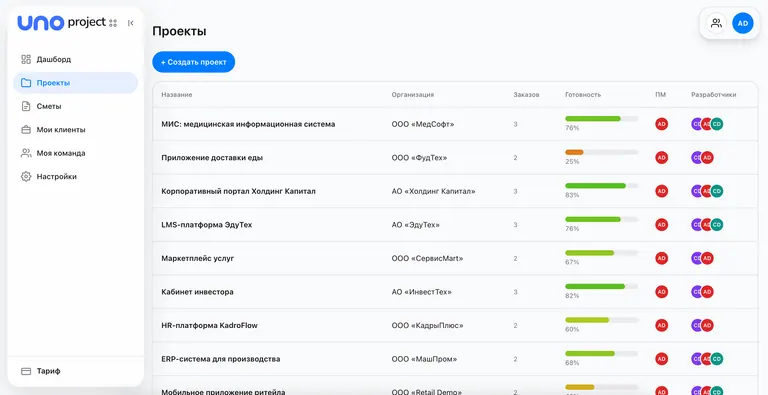Viewport: 768px width, 395px height.
Task: Click the Создать проект button
Action: click(x=193, y=62)
